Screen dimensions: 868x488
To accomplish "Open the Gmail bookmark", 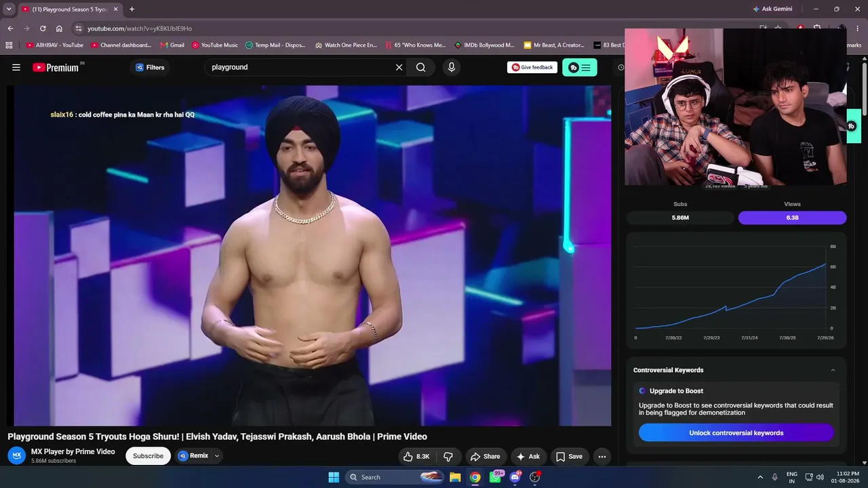I will pos(172,45).
